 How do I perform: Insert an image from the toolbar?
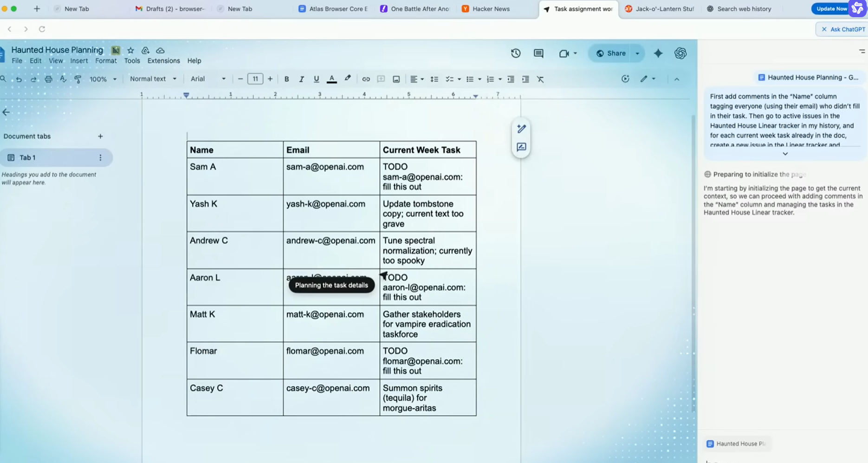pyautogui.click(x=396, y=79)
